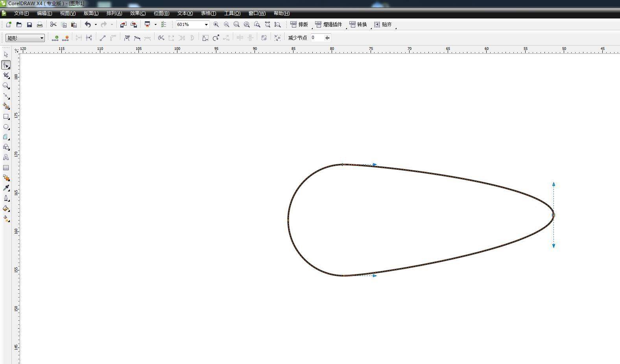Viewport: 620px width, 364px height.
Task: Toggle elastic mode for nodes
Action: (x=264, y=38)
